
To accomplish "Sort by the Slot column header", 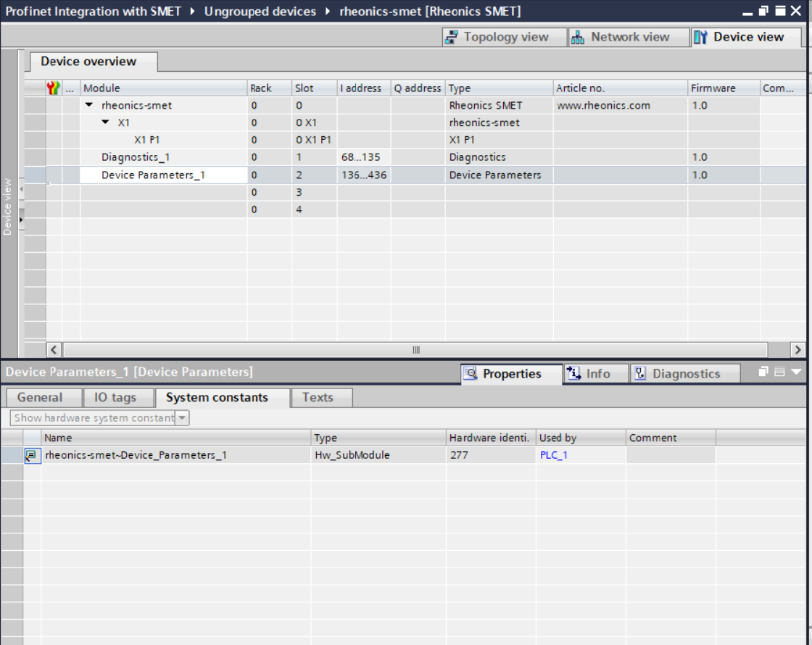I will 315,88.
